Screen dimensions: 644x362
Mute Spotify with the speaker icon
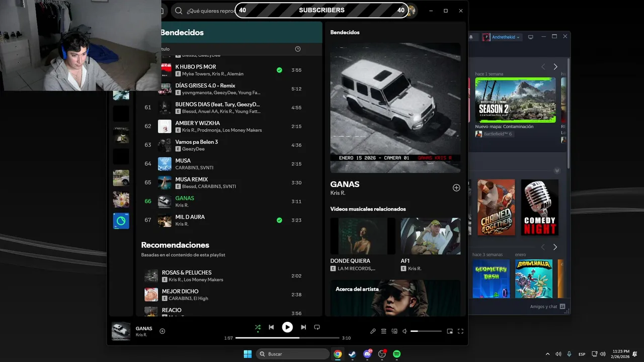tap(405, 331)
